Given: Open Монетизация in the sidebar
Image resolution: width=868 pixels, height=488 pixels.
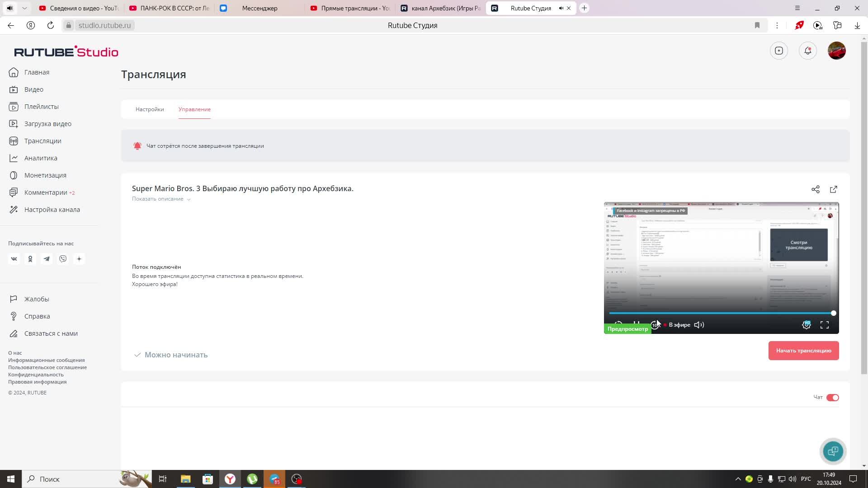Looking at the screenshot, I should click(45, 175).
